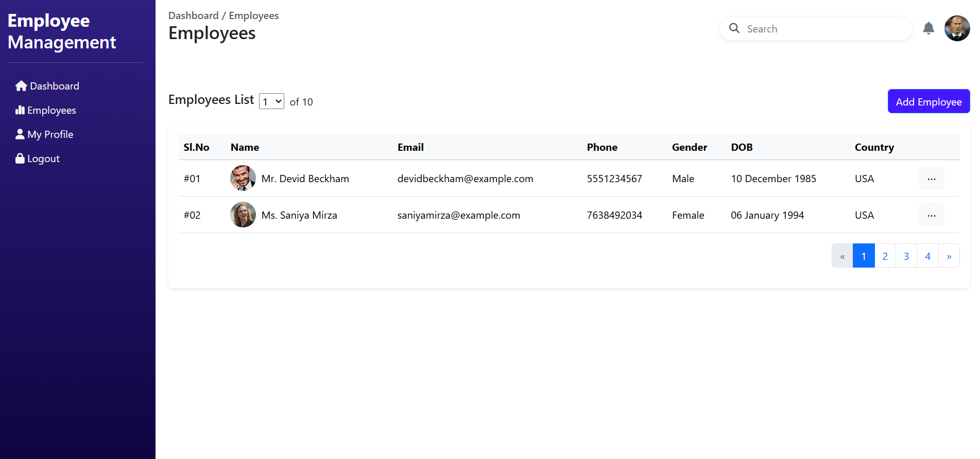The image size is (980, 459).
Task: Click the My Profile person icon
Action: tap(20, 134)
